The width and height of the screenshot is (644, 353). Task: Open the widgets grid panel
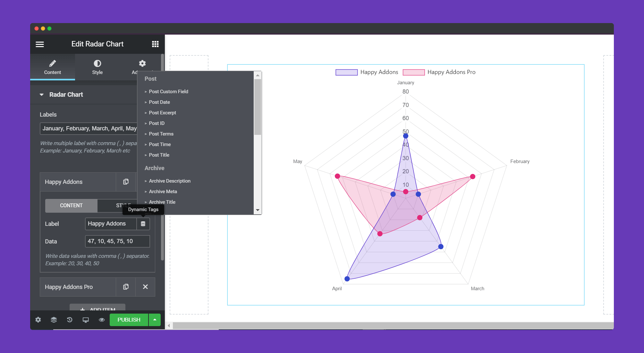[155, 44]
